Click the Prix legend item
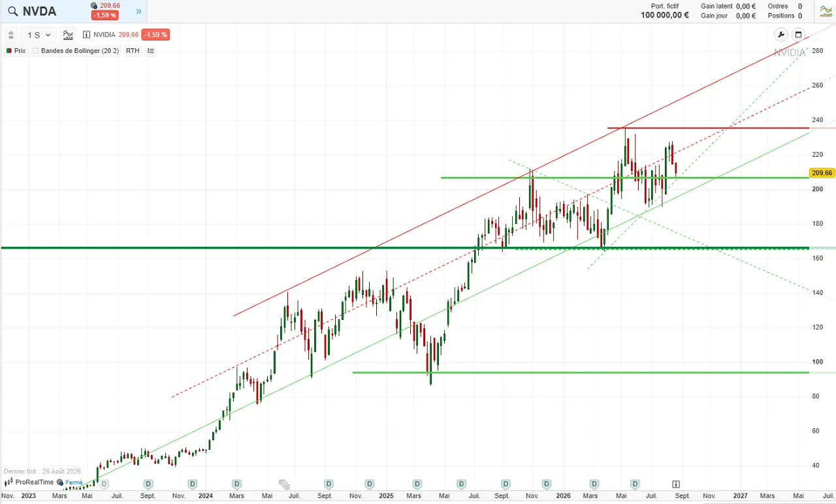Screen dimensions: 836x504 coord(16,51)
